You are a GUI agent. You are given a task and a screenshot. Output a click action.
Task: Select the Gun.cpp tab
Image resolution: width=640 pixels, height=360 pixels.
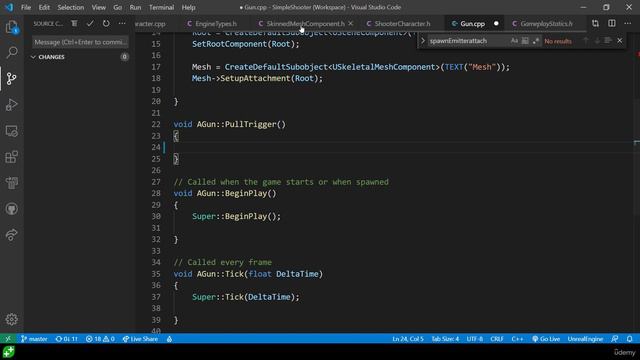472,24
